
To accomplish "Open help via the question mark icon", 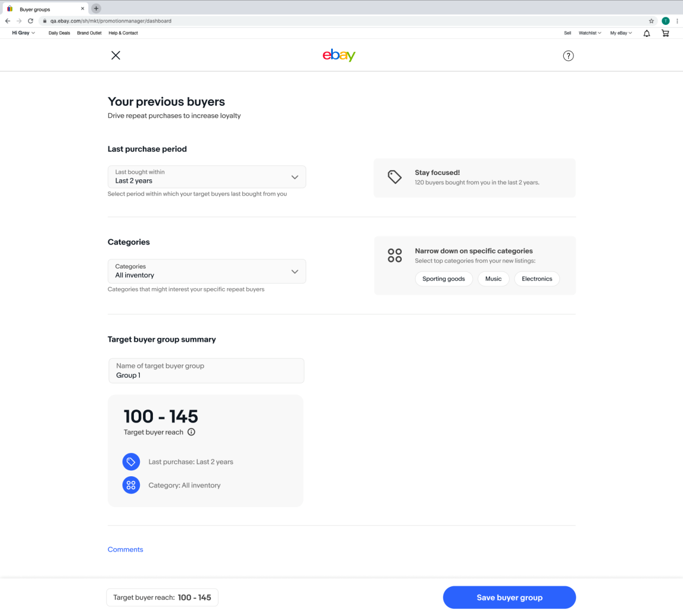I will [x=568, y=56].
